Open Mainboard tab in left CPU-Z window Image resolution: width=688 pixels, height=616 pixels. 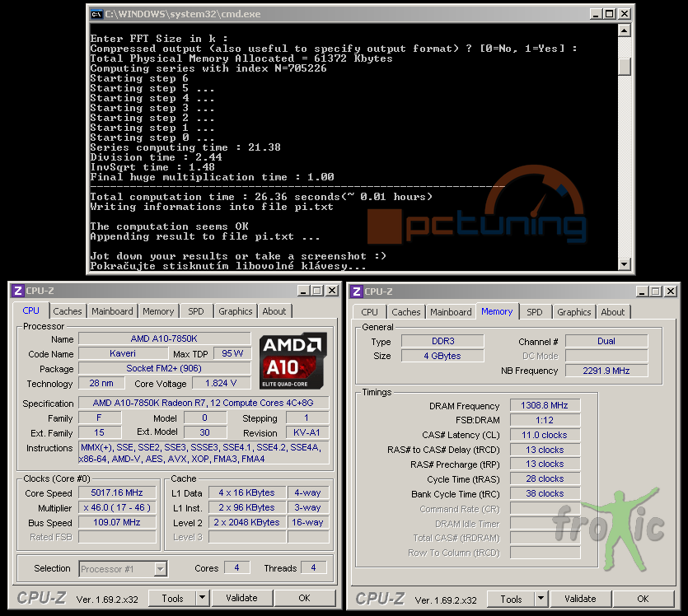pyautogui.click(x=112, y=311)
